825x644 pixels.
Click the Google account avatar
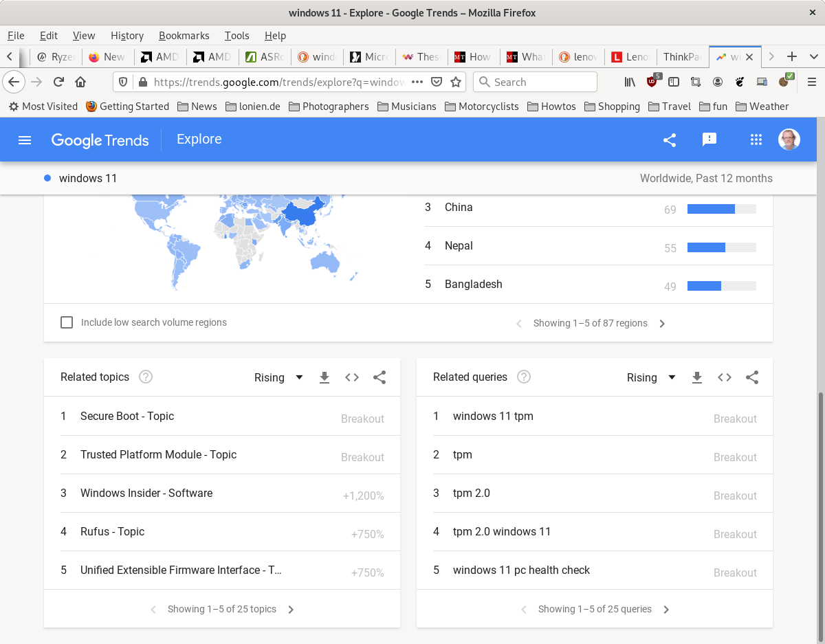coord(789,140)
